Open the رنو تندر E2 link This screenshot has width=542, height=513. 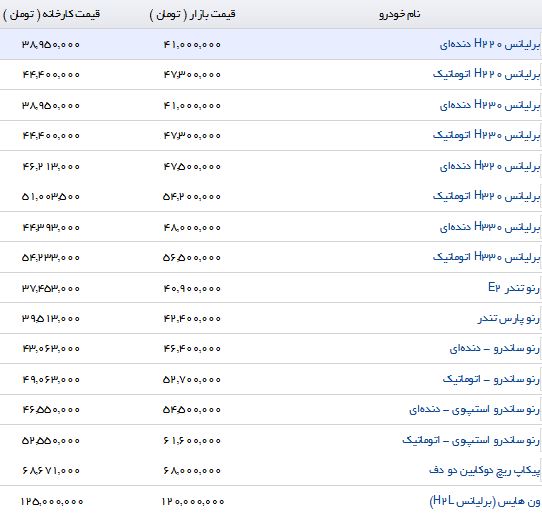(x=514, y=288)
